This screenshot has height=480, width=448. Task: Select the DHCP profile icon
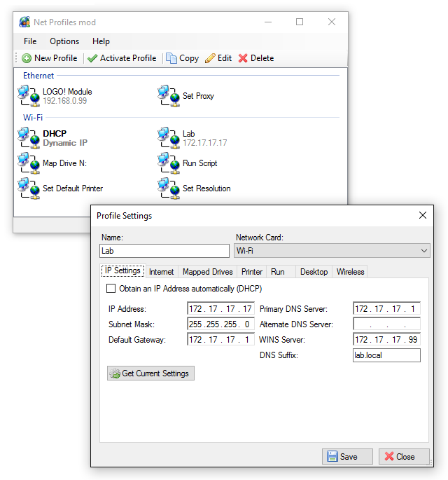29,138
